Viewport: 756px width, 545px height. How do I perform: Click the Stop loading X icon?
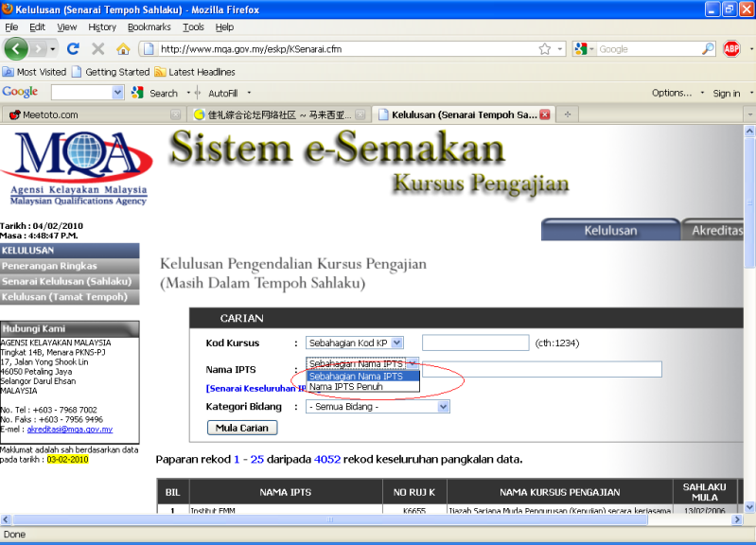tap(98, 48)
